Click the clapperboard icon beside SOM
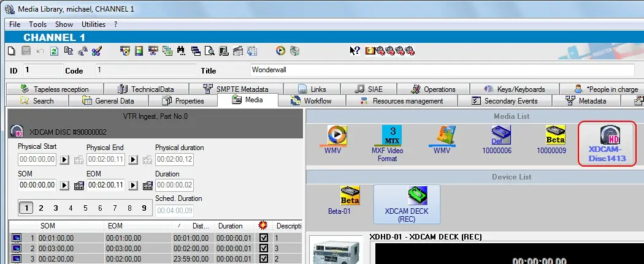The image size is (644, 264). point(79,185)
